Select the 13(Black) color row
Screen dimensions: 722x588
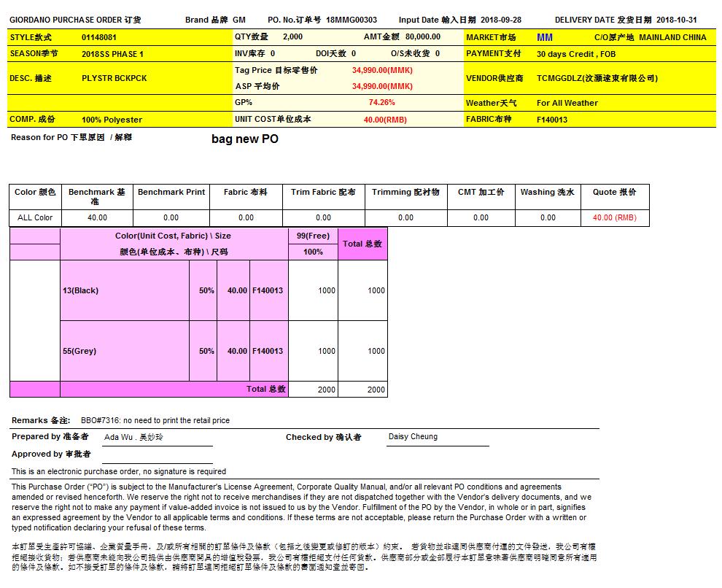pos(80,290)
